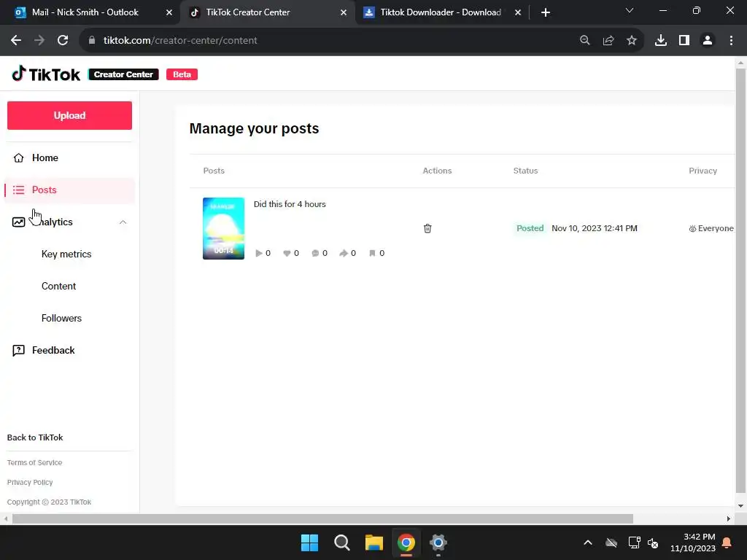The width and height of the screenshot is (747, 560).
Task: Go back with the browser back arrow
Action: 16,41
